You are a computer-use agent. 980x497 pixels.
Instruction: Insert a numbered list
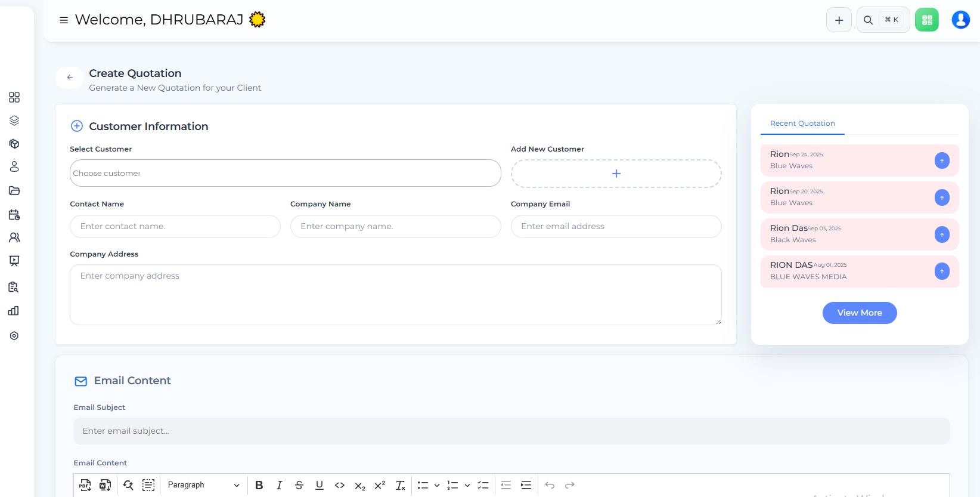tap(452, 485)
